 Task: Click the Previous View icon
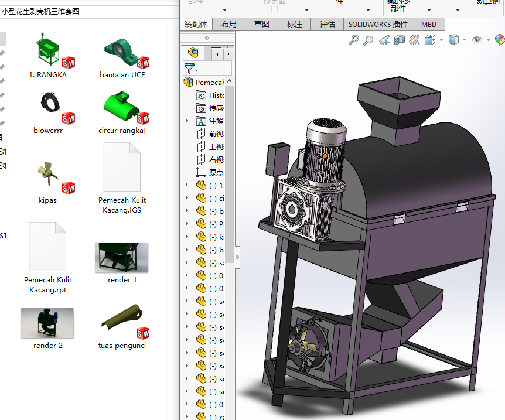point(384,40)
